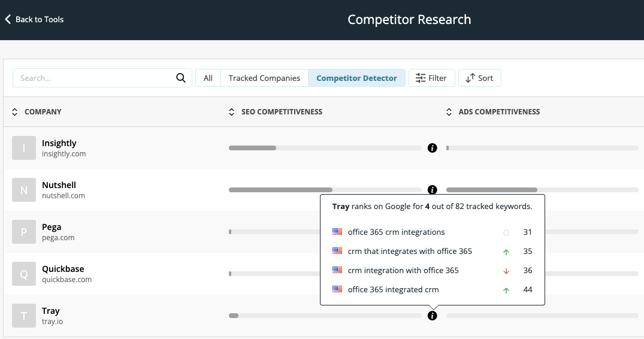This screenshot has width=644, height=339.
Task: Click the search magnifier icon
Action: point(181,78)
